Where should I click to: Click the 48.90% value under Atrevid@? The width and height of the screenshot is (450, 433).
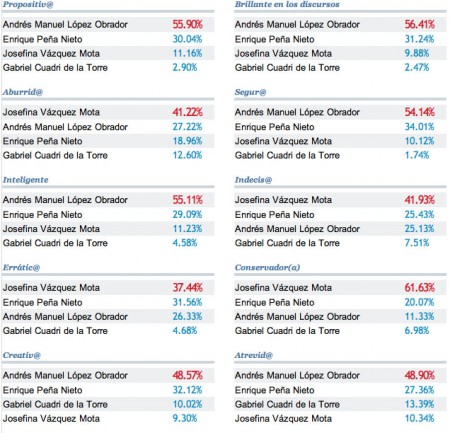coord(419,375)
